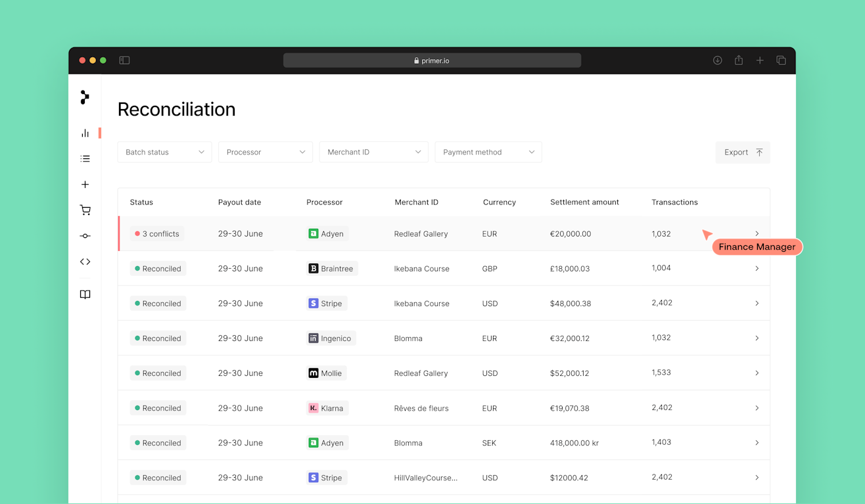Viewport: 865px width, 504px height.
Task: Expand the Braintree row chevron
Action: coord(757,269)
